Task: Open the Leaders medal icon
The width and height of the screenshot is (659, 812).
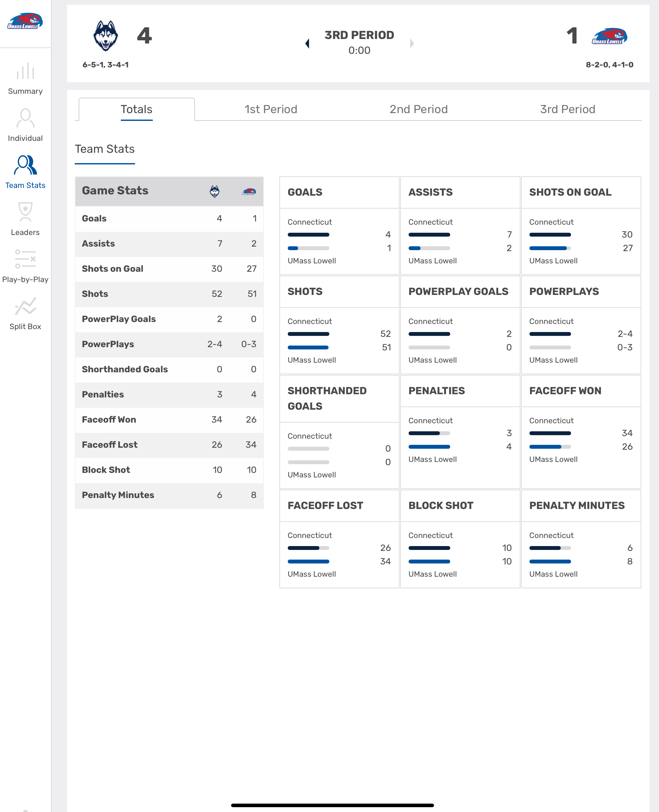Action: (25, 211)
